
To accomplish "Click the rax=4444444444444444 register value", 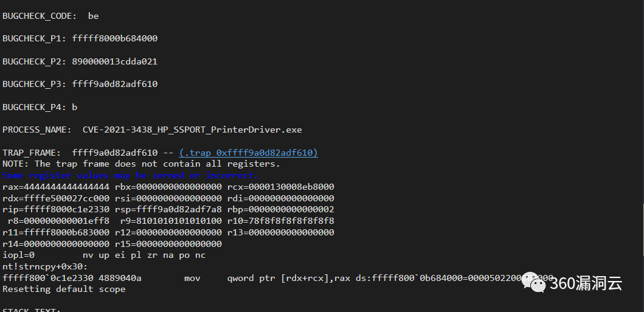I will click(x=56, y=187).
